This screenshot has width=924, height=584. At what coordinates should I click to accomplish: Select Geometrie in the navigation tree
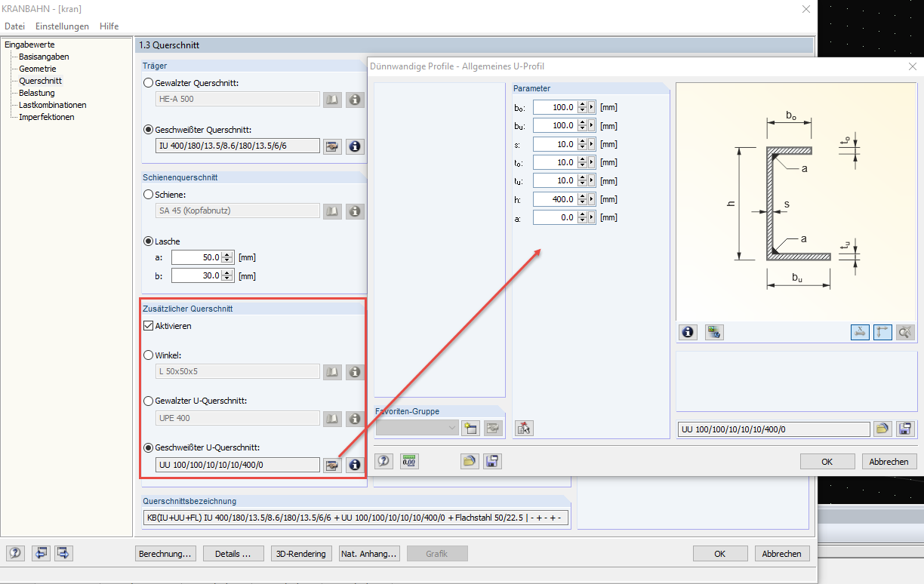pyautogui.click(x=38, y=69)
